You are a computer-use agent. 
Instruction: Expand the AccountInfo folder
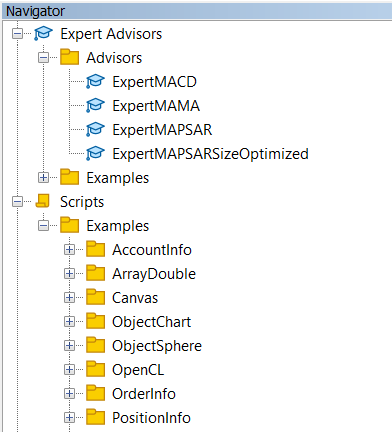(x=69, y=250)
